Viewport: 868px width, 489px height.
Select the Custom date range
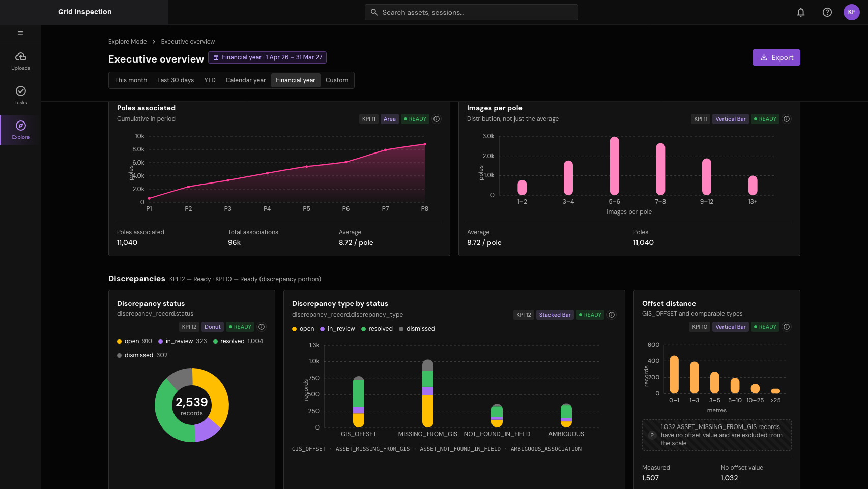tap(337, 80)
